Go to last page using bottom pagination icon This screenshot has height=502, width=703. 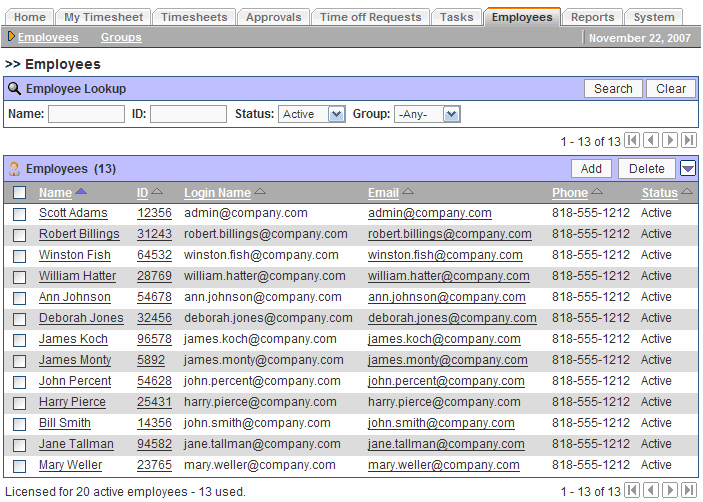689,491
